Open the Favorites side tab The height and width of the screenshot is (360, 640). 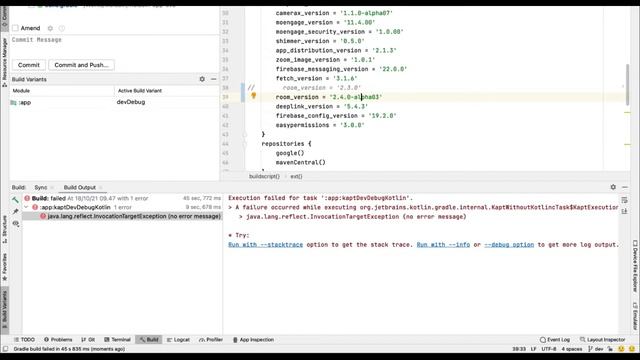(4, 266)
